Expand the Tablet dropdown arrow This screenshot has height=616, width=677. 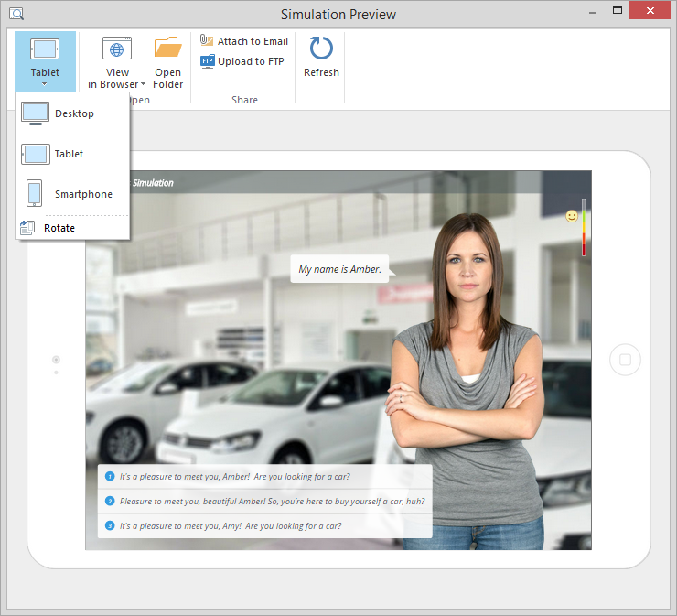pyautogui.click(x=45, y=84)
